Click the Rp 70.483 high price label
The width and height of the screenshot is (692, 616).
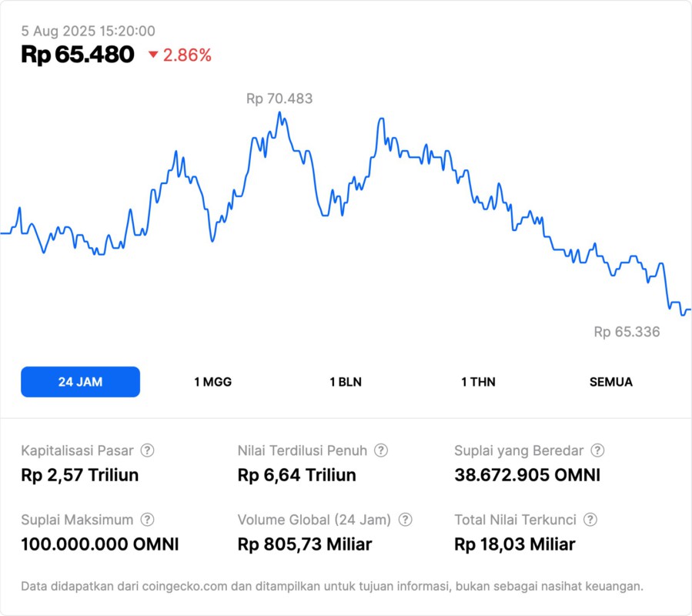tap(279, 99)
